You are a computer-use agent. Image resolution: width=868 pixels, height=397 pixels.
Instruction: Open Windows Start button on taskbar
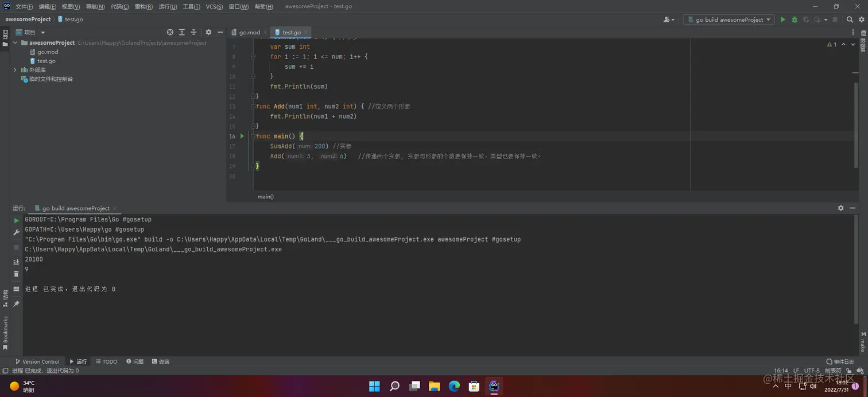pos(374,386)
